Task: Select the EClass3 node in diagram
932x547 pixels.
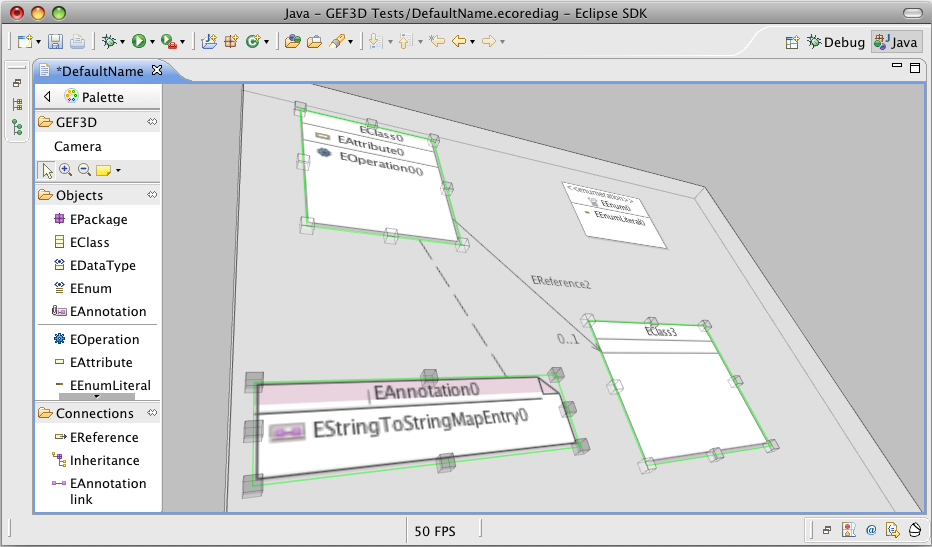Action: click(678, 392)
